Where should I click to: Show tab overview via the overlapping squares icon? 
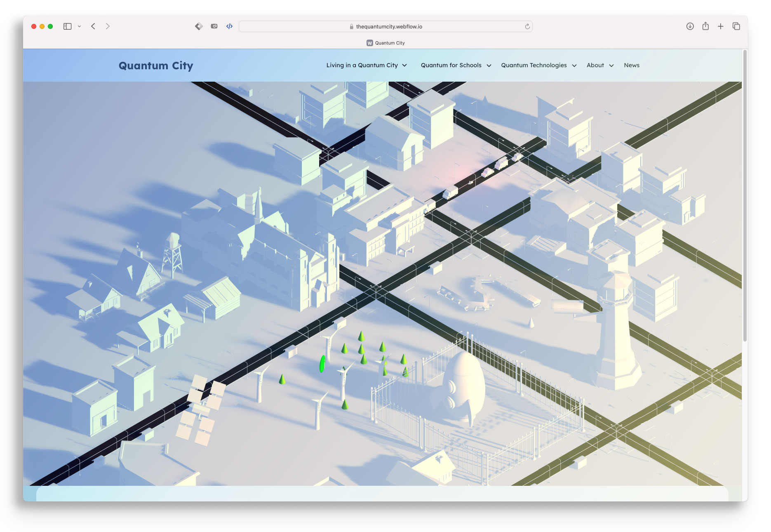point(736,26)
